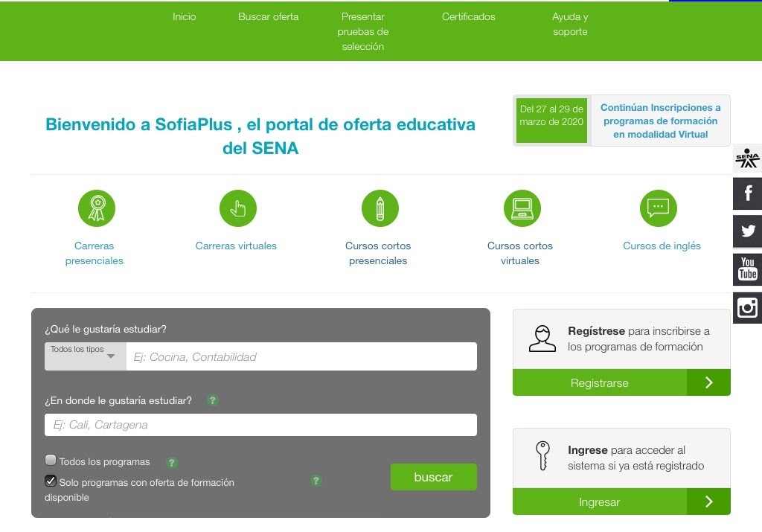The image size is (762, 532).
Task: Click the Carreras virtuales hand icon
Action: pos(237,208)
